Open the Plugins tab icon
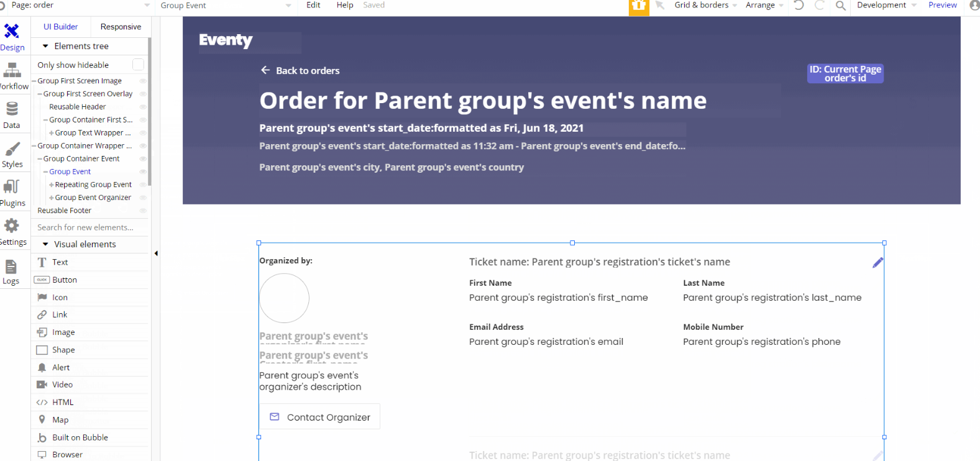 pyautogui.click(x=12, y=187)
